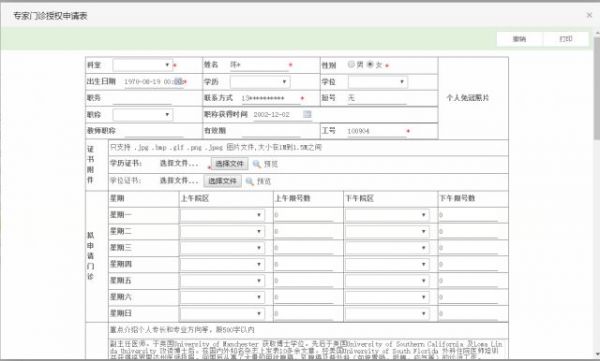
Task: Click 选择文件 button for 学历证书
Action: [x=230, y=164]
